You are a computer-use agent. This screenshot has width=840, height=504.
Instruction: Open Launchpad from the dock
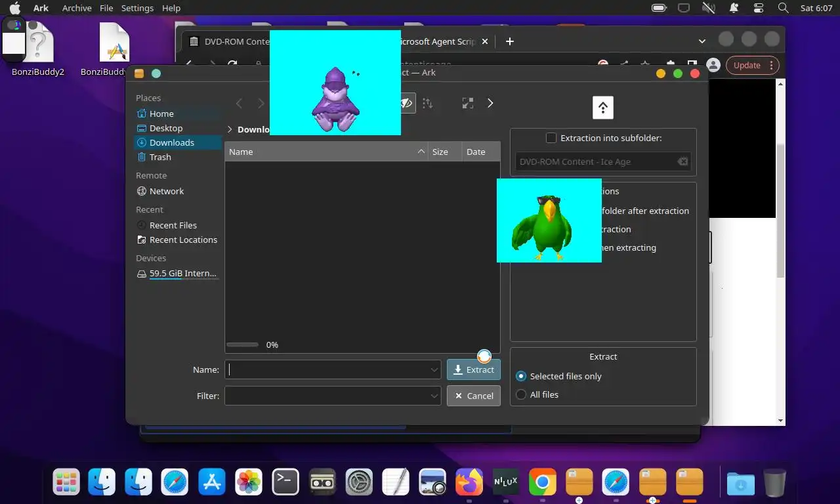point(66,483)
